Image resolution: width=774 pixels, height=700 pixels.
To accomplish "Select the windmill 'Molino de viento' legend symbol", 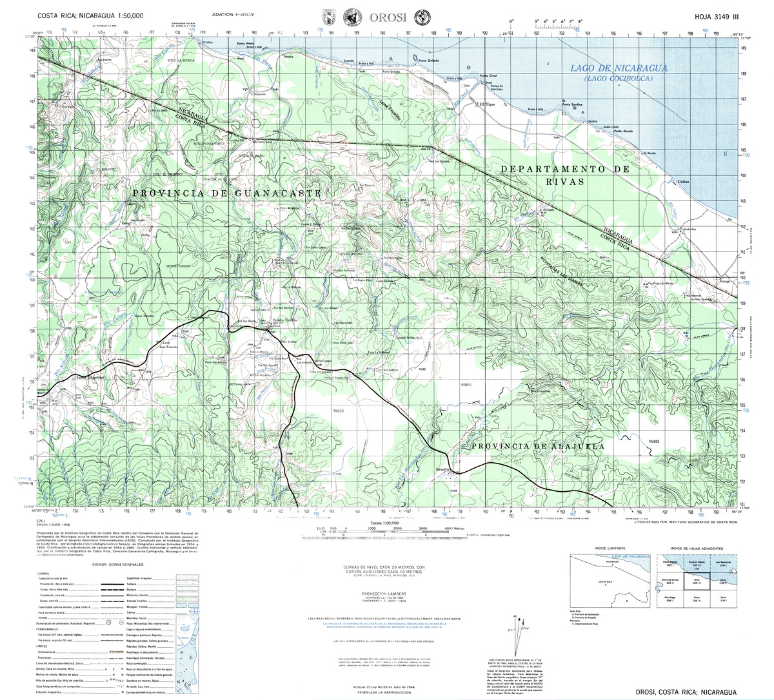I will click(114, 674).
